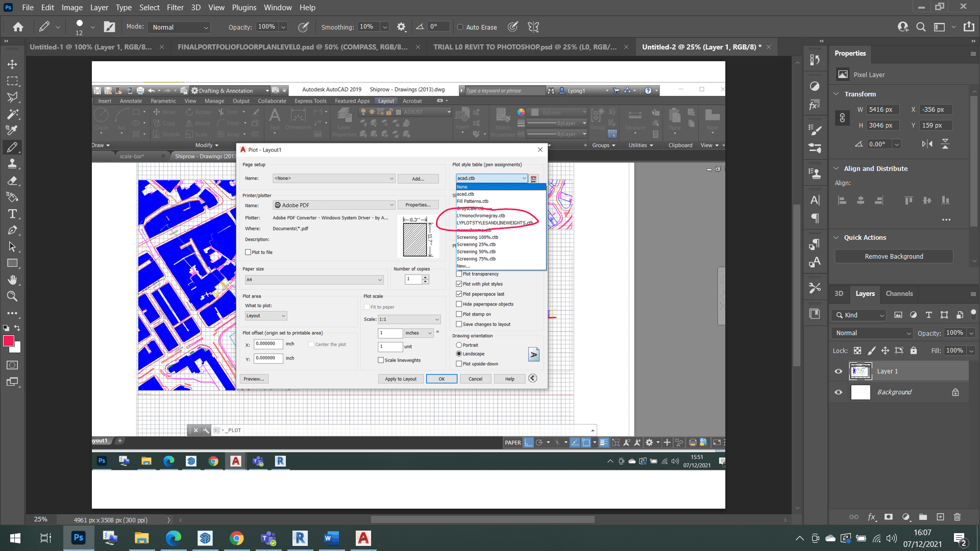The width and height of the screenshot is (980, 551).
Task: Open brush settings gear icon
Action: pos(401,27)
